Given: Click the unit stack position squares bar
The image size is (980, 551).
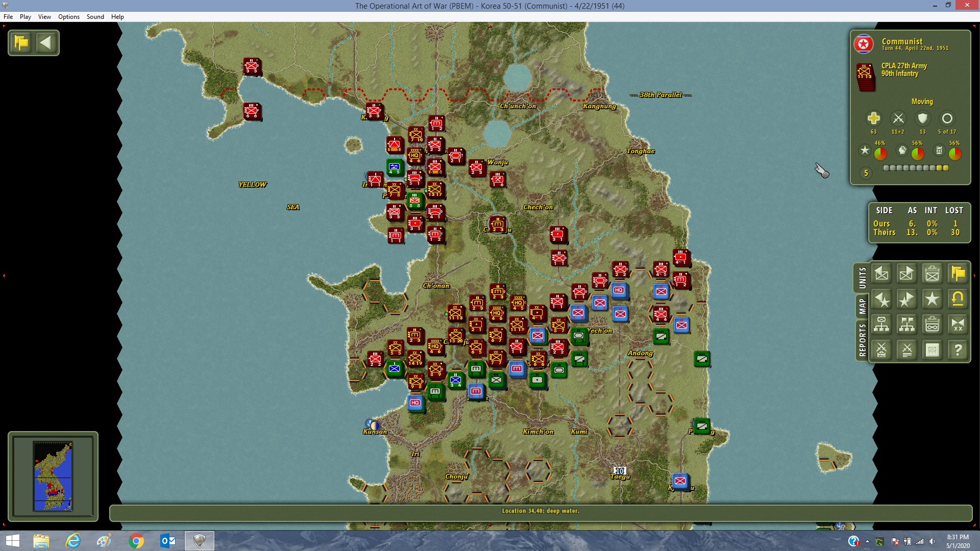Looking at the screenshot, I should pyautogui.click(x=916, y=168).
